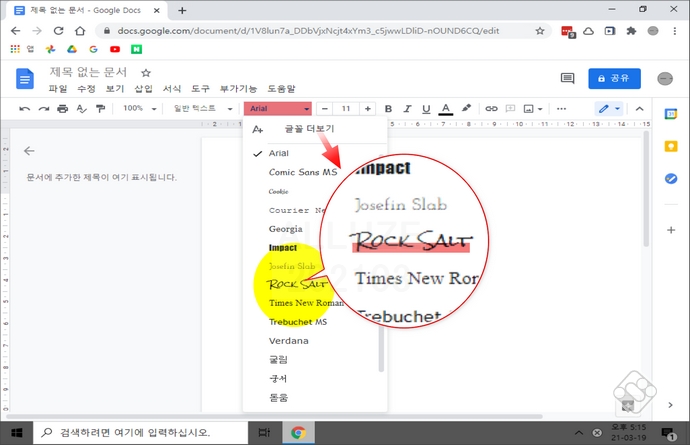This screenshot has height=445, width=690.
Task: Run spell check from the toolbar
Action: point(81,109)
